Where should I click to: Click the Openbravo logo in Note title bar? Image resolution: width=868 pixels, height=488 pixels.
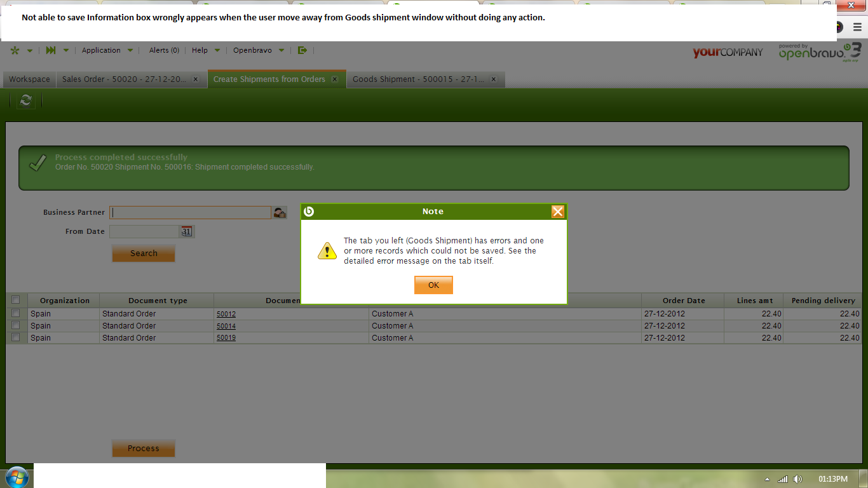point(309,212)
